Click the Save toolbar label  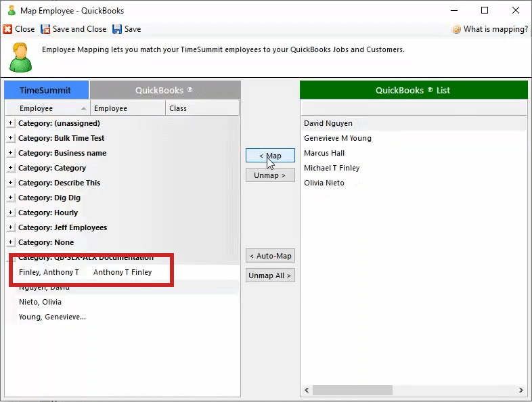pyautogui.click(x=133, y=29)
